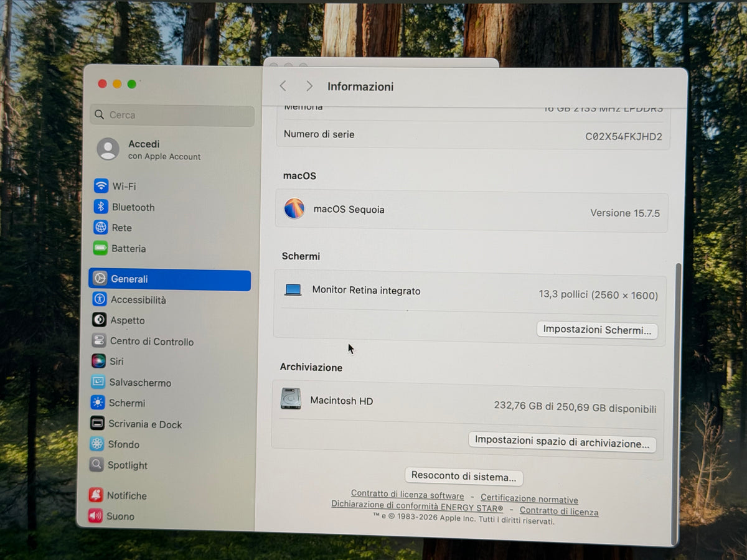
Task: Click the Versione 15.7.5 text
Action: coord(625,213)
